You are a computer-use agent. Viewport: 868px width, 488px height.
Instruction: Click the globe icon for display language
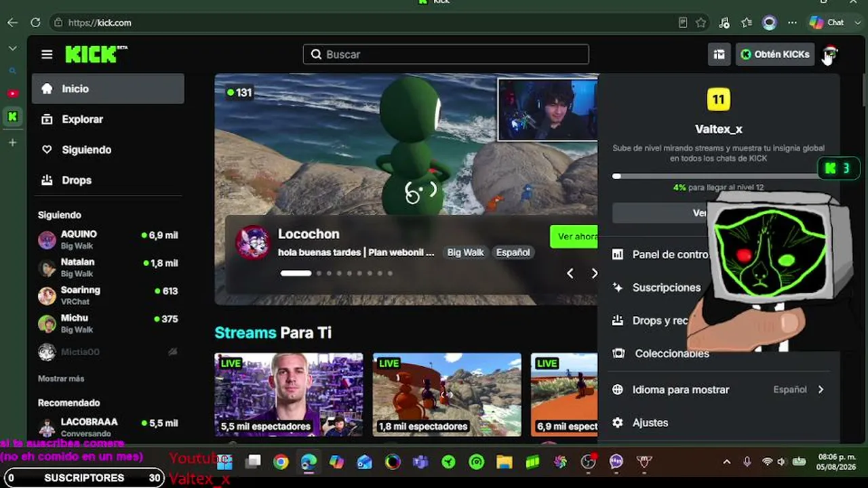(x=617, y=390)
